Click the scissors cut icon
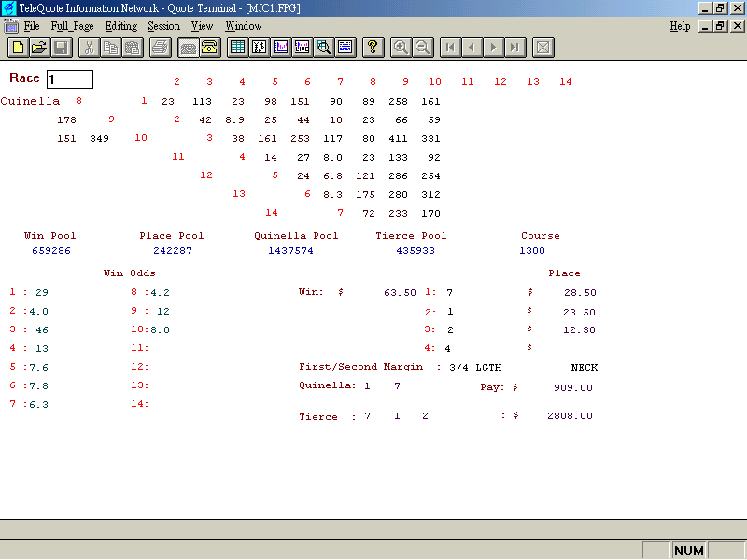This screenshot has width=747, height=560. point(89,48)
